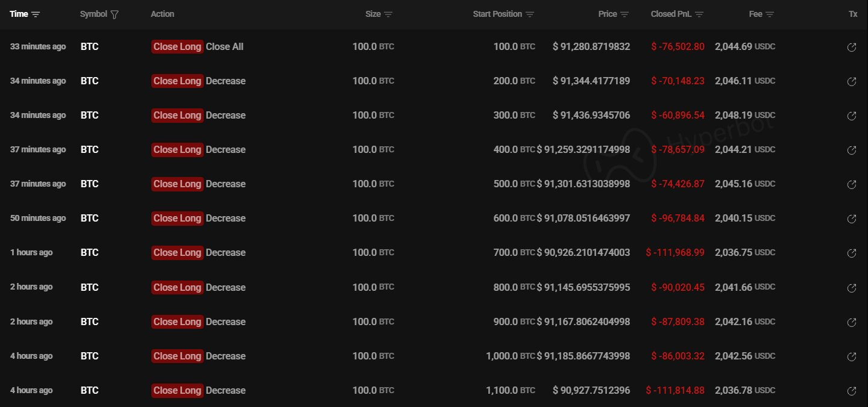
Task: Click Close Long badge in Close All row
Action: (x=177, y=47)
